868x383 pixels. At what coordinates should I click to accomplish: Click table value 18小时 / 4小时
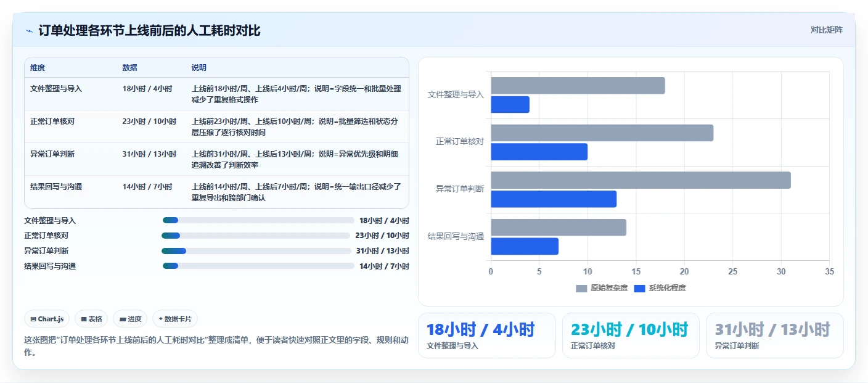[147, 89]
